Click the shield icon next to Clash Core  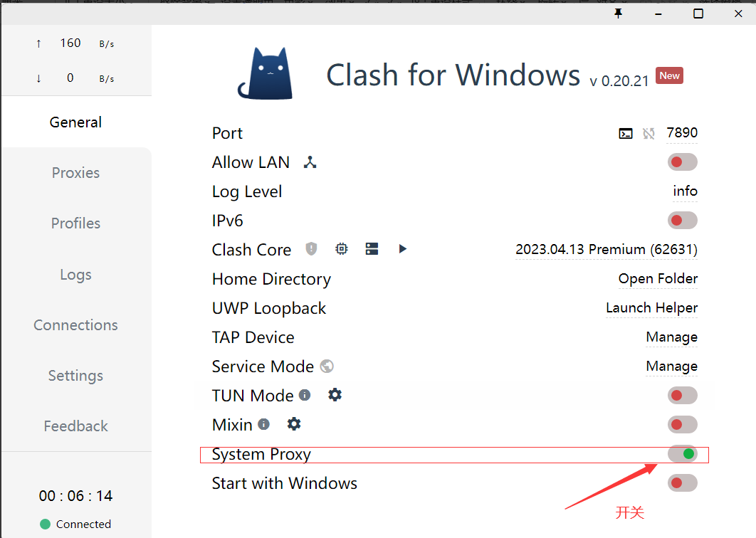pos(311,249)
